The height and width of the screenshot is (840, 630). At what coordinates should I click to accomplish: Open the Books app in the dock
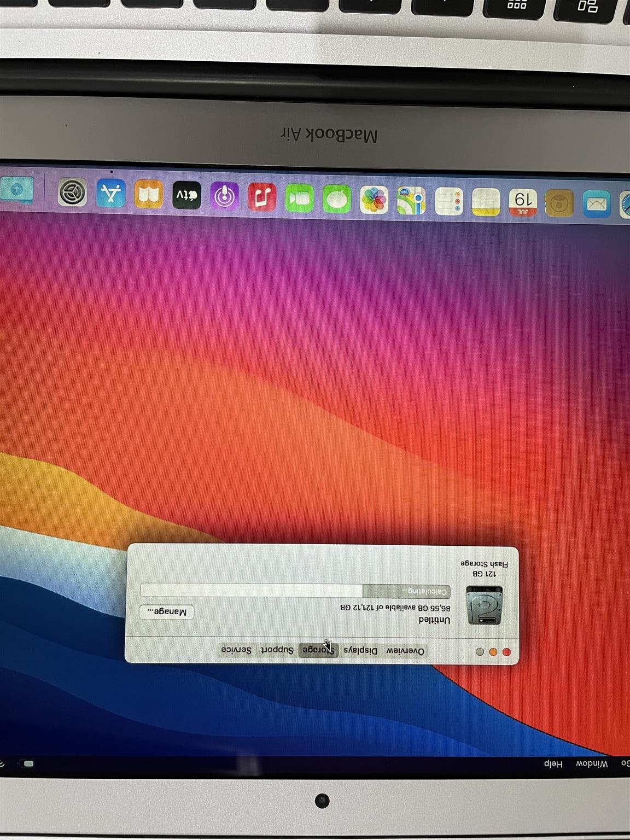149,195
